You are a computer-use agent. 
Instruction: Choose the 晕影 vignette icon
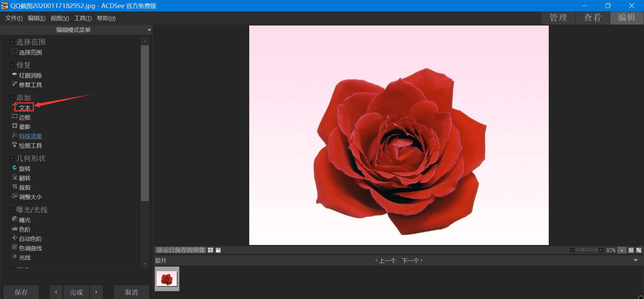click(x=14, y=126)
